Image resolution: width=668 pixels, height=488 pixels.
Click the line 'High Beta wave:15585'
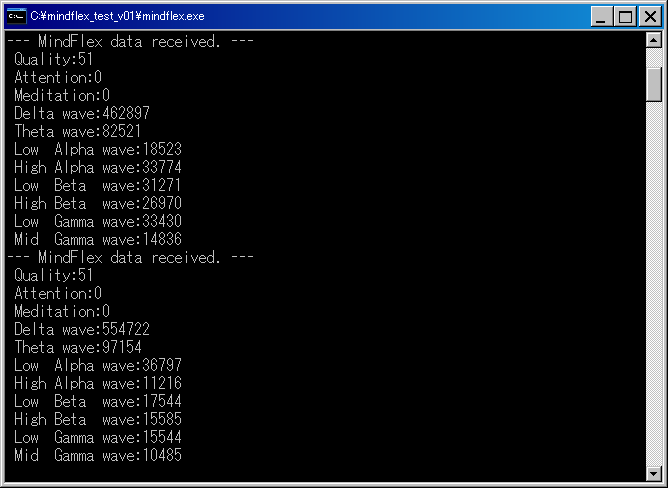98,419
